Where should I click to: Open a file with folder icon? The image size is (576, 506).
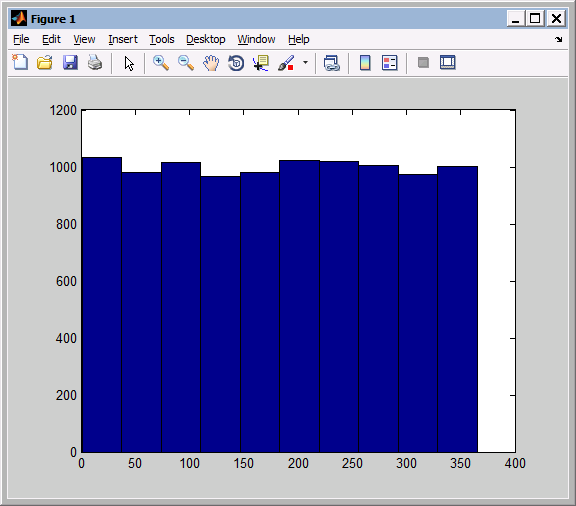pos(45,62)
